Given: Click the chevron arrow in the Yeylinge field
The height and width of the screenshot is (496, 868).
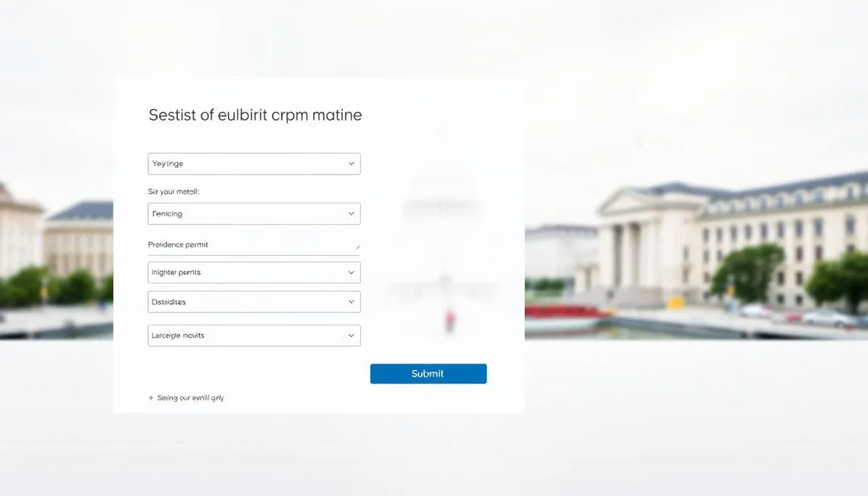Looking at the screenshot, I should (352, 164).
